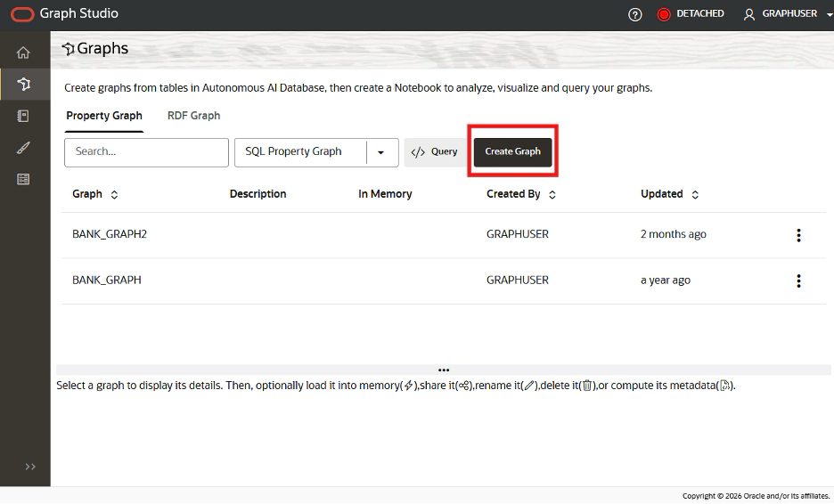Open the GRAPHUSER account menu
This screenshot has width=834, height=504.
coord(787,14)
